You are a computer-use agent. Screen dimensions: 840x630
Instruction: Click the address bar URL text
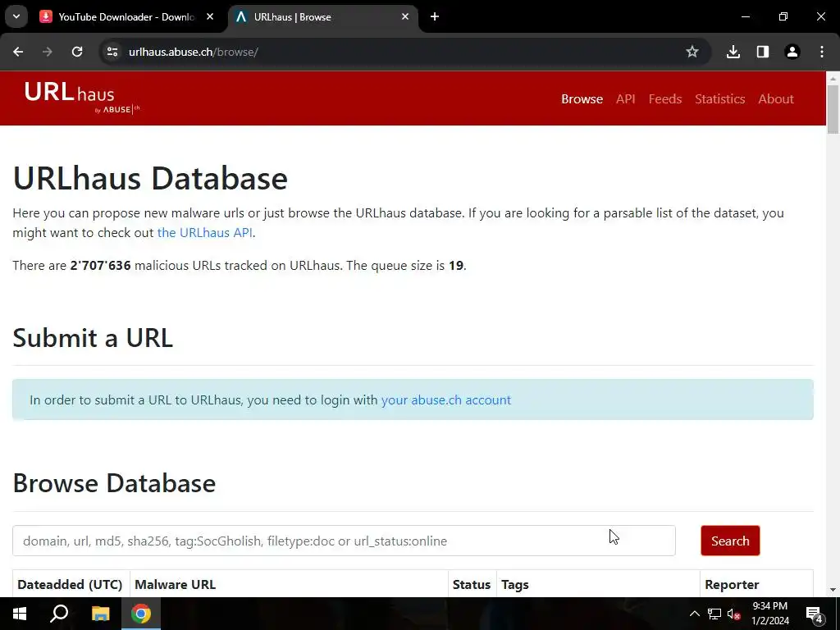tap(194, 52)
